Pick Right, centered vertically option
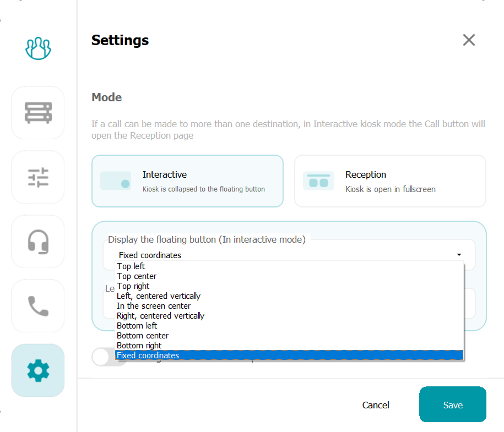This screenshot has width=504, height=432. [x=160, y=316]
